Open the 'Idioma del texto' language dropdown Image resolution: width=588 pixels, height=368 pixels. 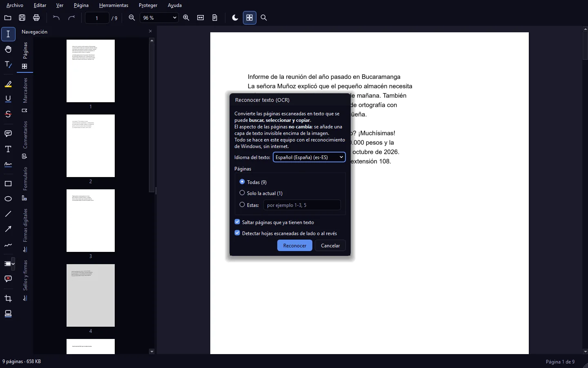click(309, 157)
